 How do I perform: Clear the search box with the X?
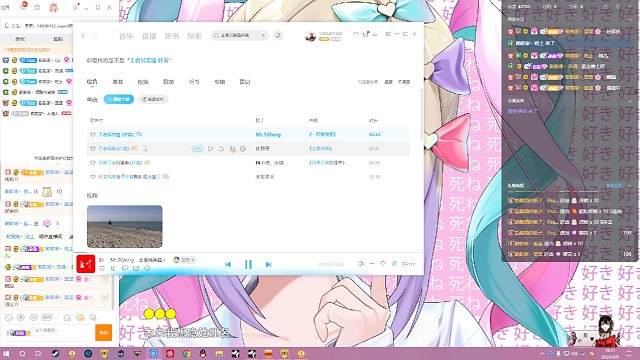pos(263,36)
